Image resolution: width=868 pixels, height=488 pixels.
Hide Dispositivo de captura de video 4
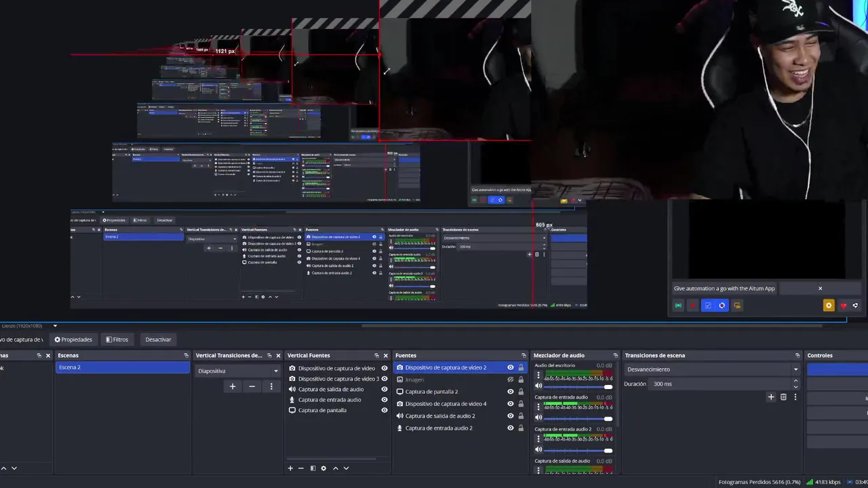pyautogui.click(x=511, y=404)
